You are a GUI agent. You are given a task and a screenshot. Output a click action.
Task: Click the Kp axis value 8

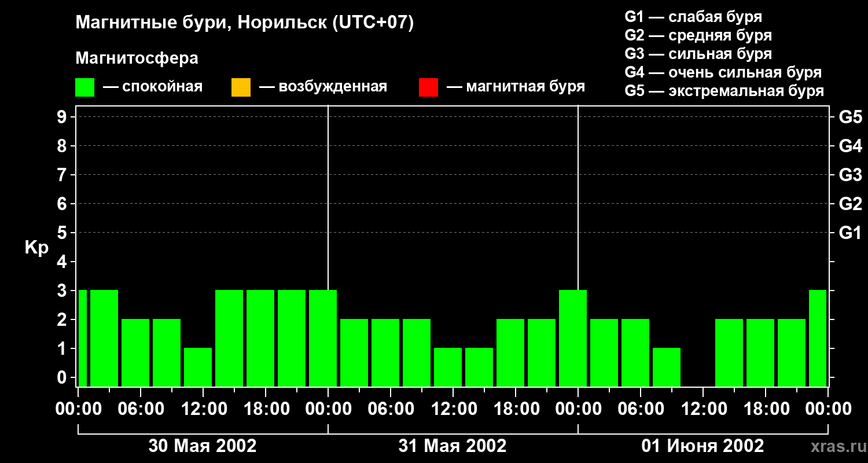pos(63,146)
